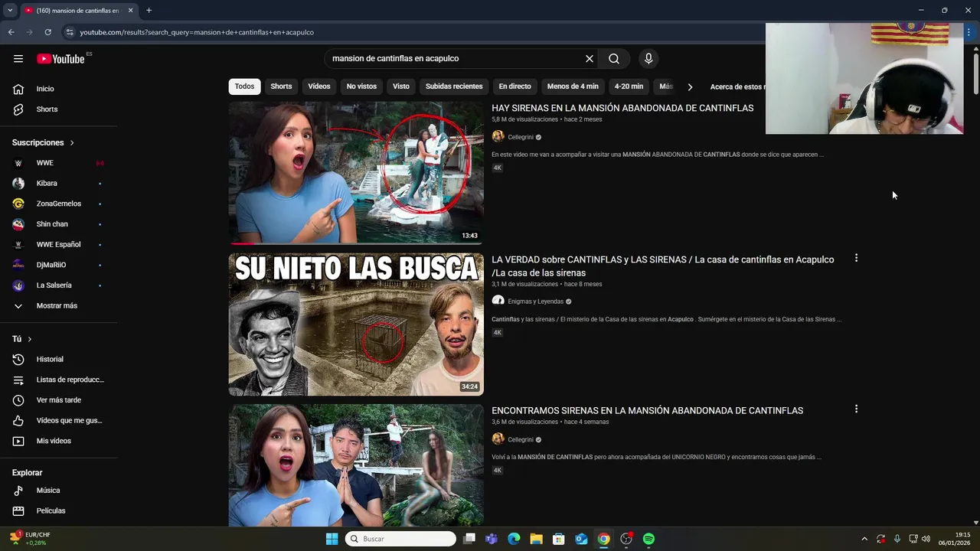Clear the search query with the X
Image resolution: width=980 pixels, height=551 pixels.
[590, 59]
